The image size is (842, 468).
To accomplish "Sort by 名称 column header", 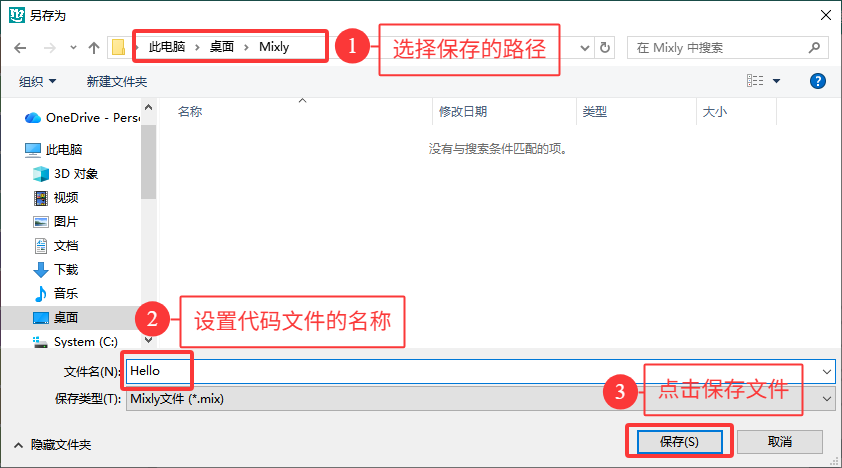I will point(190,112).
